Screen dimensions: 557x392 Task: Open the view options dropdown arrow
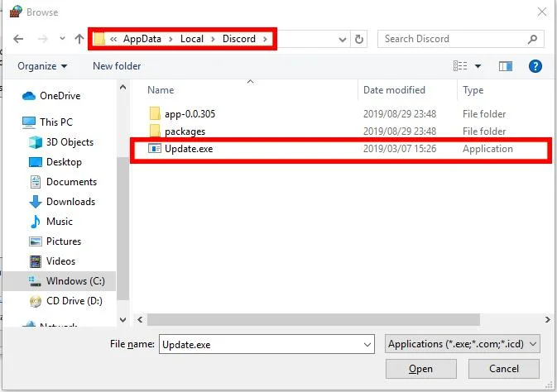[478, 66]
